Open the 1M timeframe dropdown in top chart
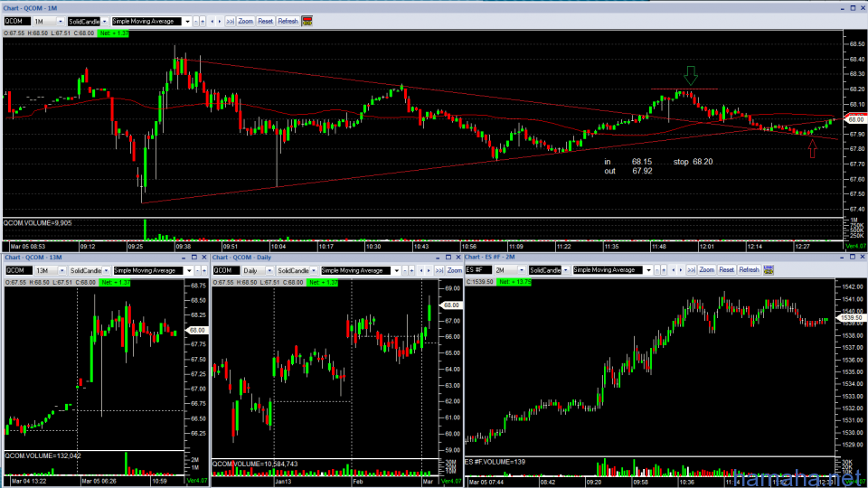The height and width of the screenshot is (488, 868). click(x=61, y=21)
